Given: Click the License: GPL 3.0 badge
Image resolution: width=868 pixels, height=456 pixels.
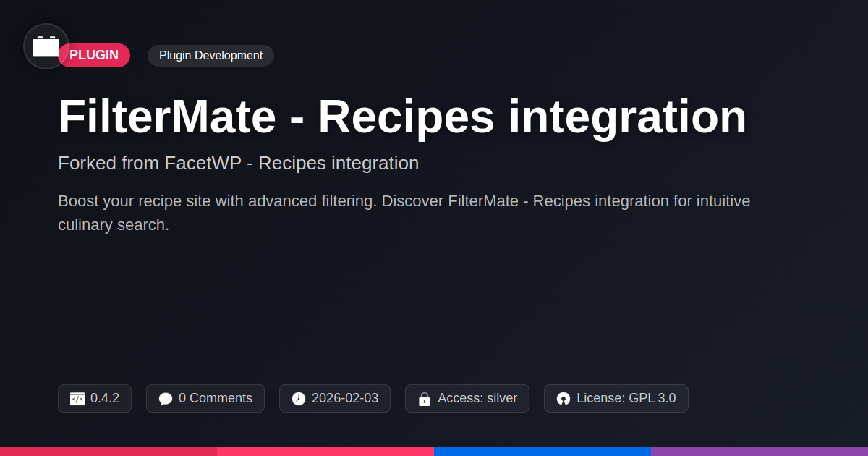Looking at the screenshot, I should click(x=616, y=398).
